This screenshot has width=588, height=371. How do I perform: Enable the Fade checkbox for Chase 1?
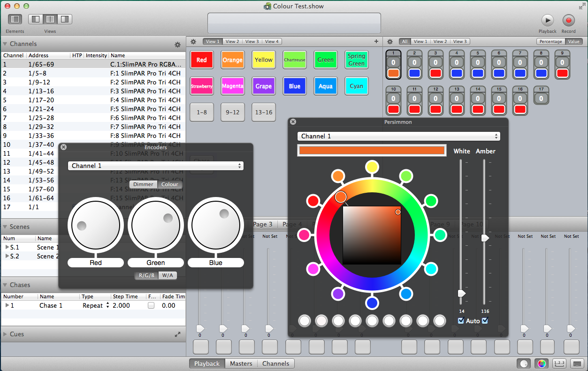151,305
